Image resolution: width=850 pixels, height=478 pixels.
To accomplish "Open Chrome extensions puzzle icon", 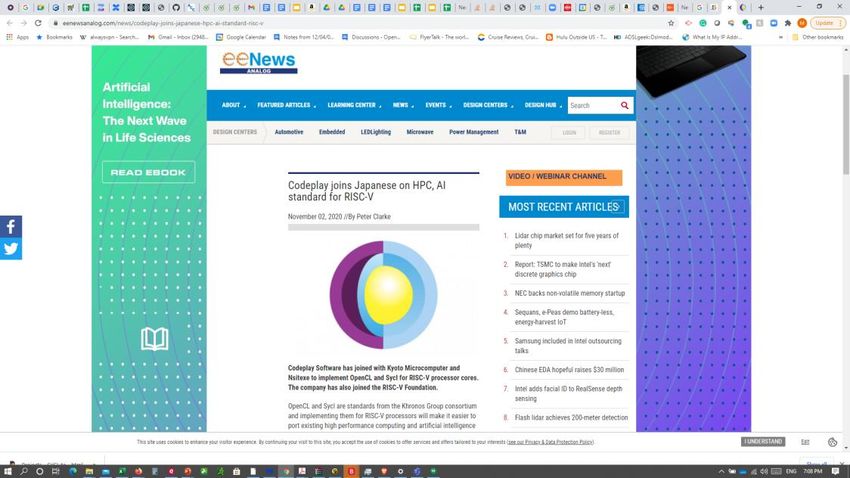I will click(x=788, y=23).
